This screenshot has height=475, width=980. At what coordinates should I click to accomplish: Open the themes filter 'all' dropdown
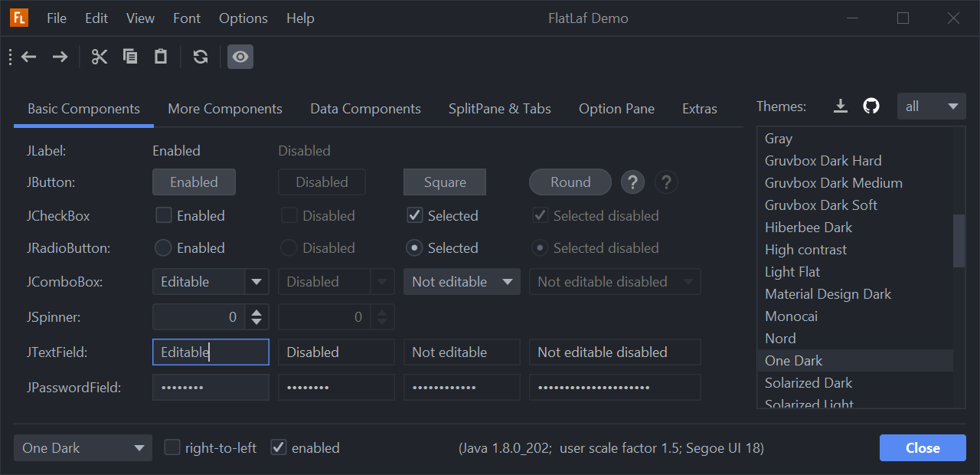click(x=931, y=106)
